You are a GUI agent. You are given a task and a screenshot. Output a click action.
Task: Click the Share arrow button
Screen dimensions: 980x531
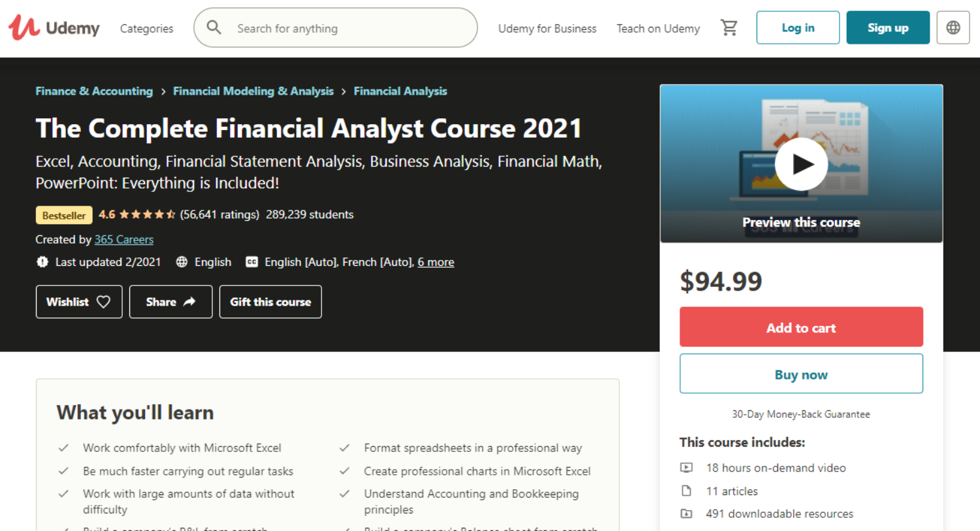171,302
